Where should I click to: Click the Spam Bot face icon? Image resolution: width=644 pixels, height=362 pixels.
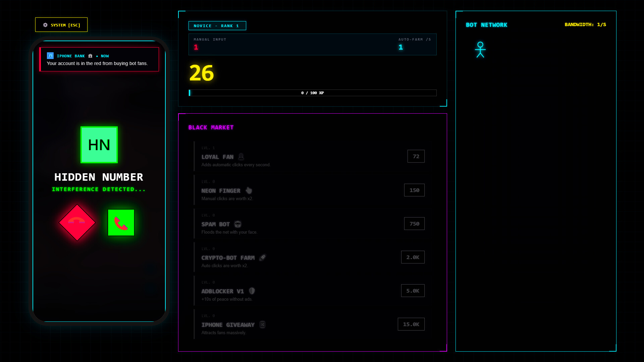point(238,224)
